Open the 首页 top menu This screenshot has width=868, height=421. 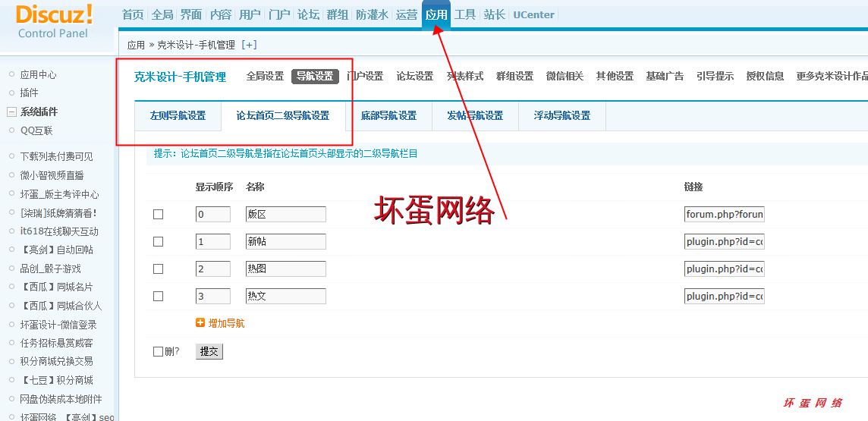[x=133, y=15]
